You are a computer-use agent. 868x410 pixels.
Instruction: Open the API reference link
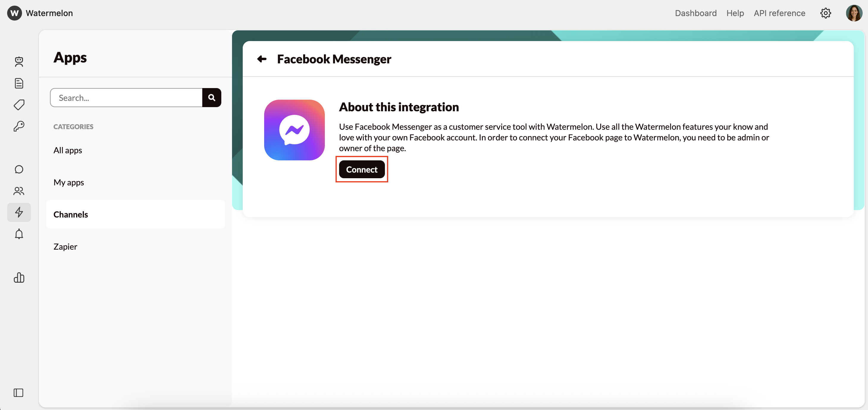click(779, 13)
